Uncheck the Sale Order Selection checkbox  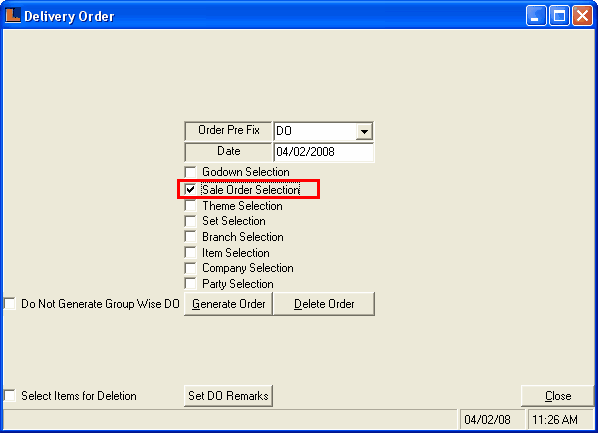190,189
